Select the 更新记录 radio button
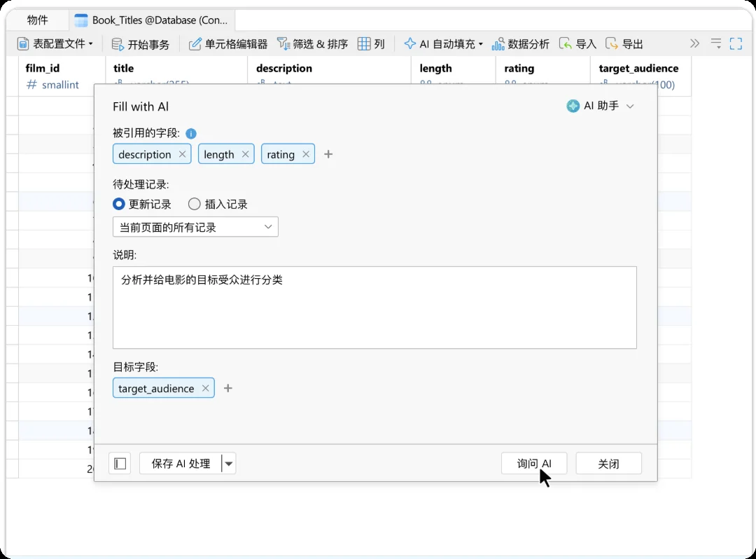The width and height of the screenshot is (756, 559). point(118,204)
